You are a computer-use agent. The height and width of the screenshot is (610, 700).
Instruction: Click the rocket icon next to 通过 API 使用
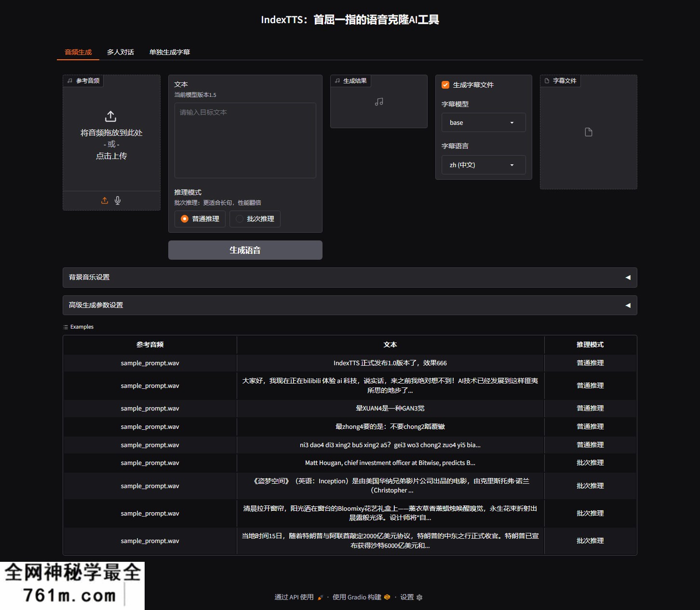point(320,597)
